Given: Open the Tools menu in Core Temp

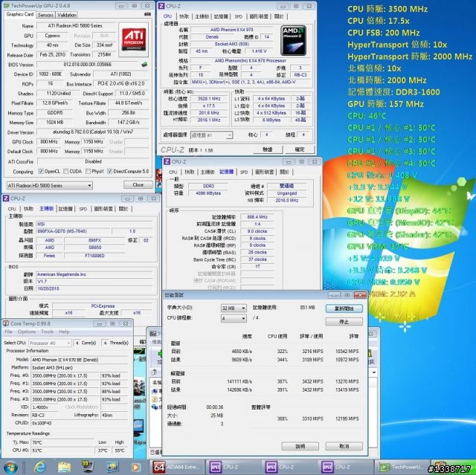Looking at the screenshot, I should click(x=47, y=332).
